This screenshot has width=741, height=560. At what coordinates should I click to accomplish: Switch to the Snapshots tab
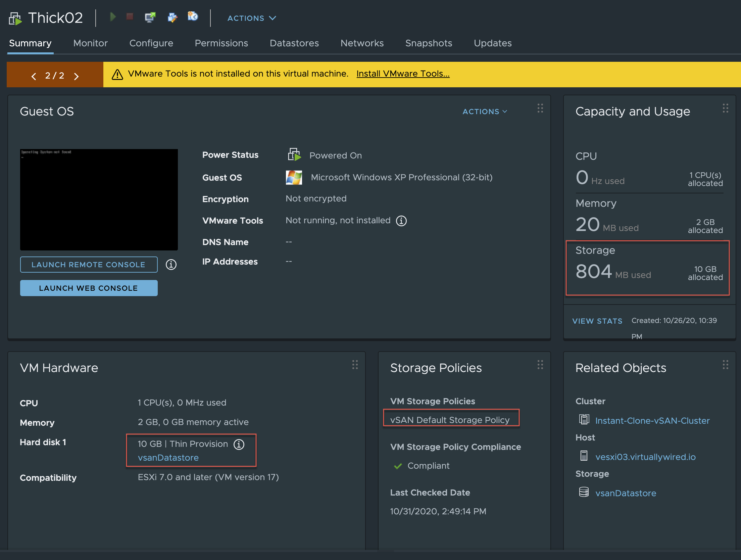pos(429,43)
